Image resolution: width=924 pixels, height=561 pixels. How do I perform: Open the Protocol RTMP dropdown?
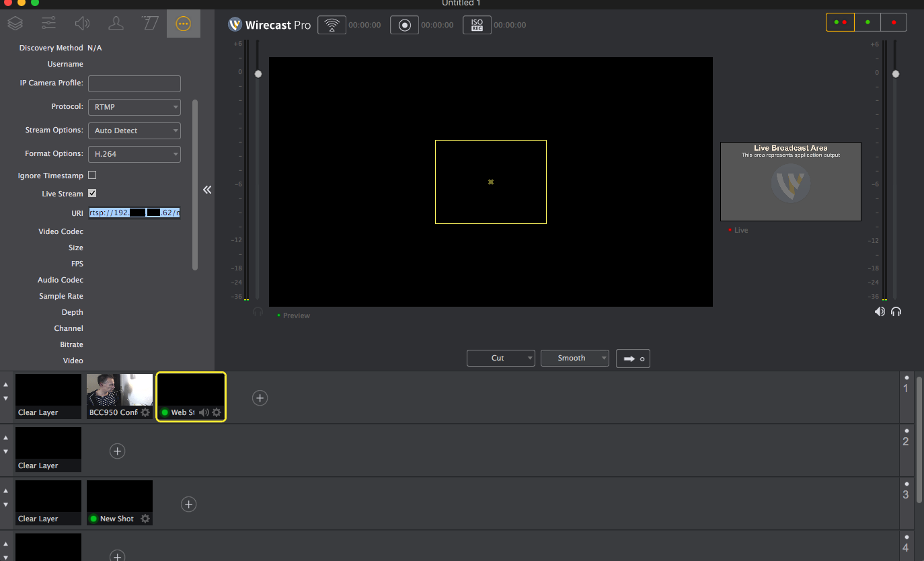pyautogui.click(x=134, y=107)
